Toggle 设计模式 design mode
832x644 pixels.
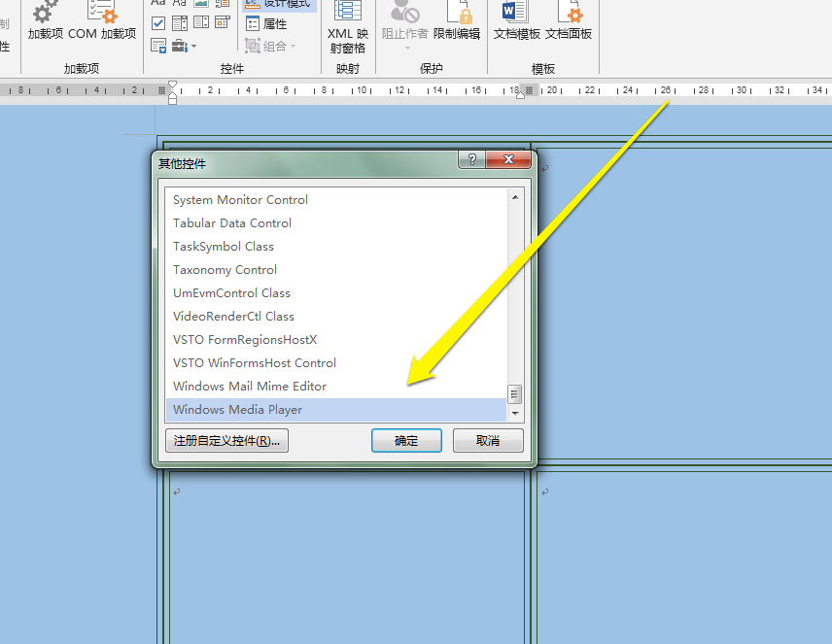point(279,4)
